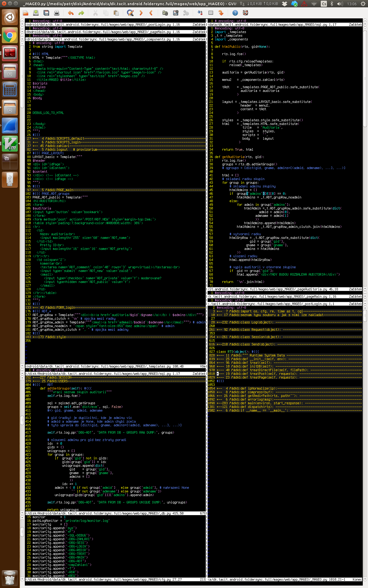Open the sound volume indicator
Viewport: 368px width, 588px height.
pyautogui.click(x=340, y=4)
